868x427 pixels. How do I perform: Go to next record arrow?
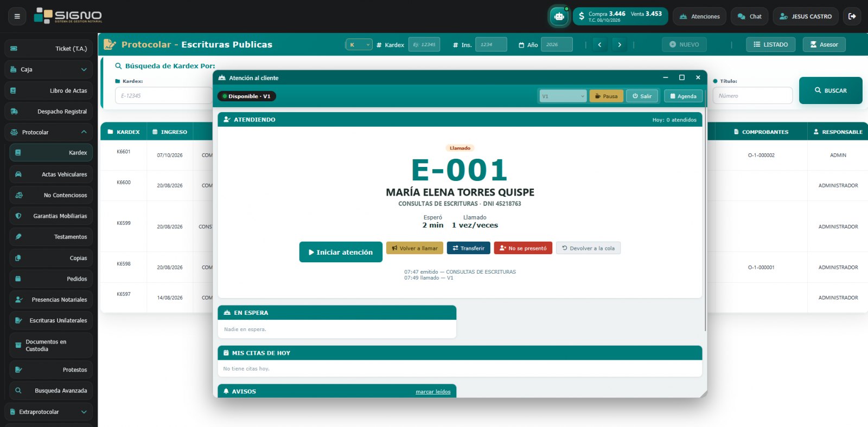coord(620,44)
